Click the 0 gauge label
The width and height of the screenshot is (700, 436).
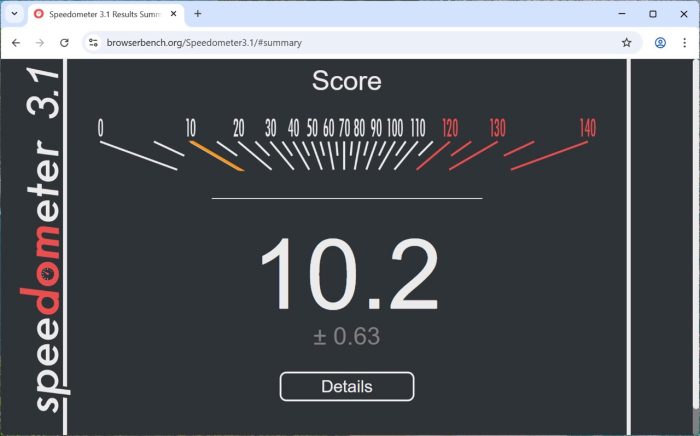100,128
